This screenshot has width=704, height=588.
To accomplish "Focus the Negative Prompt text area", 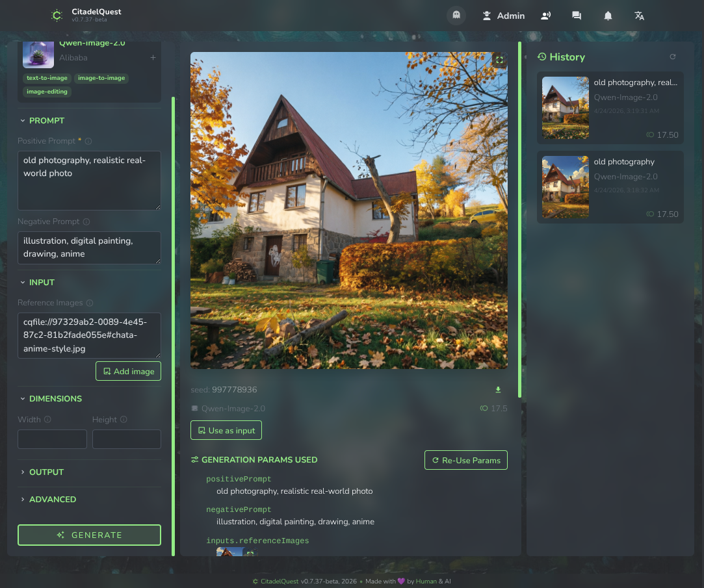I will pos(89,248).
